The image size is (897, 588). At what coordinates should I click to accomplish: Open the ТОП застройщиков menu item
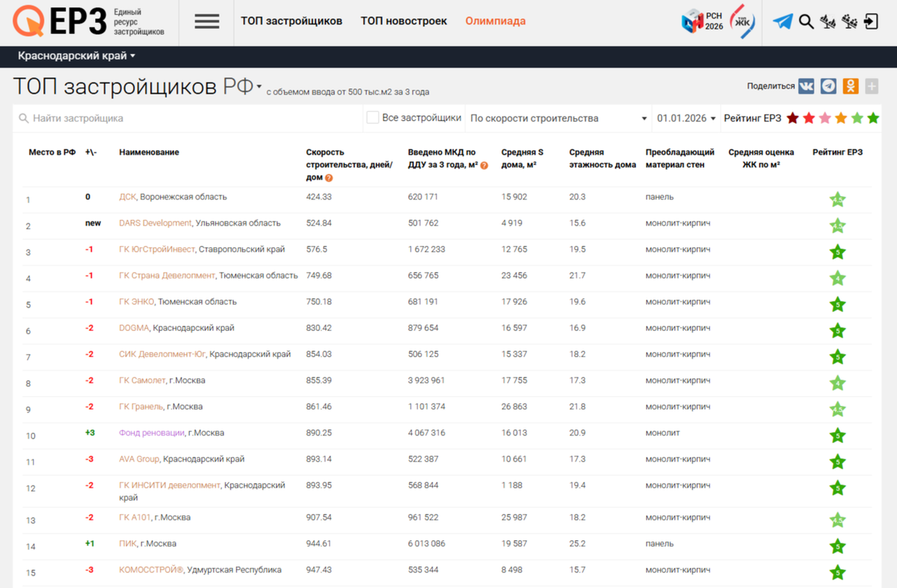pos(292,21)
